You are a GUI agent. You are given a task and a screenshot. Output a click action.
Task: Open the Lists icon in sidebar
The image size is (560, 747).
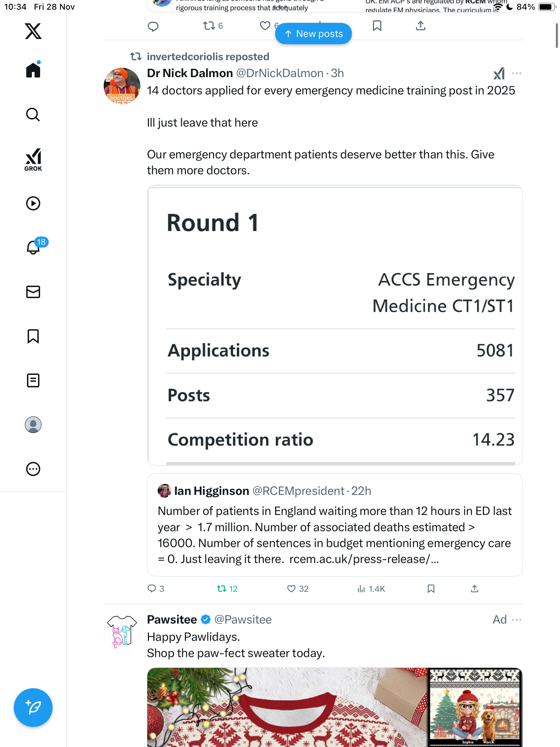click(33, 380)
